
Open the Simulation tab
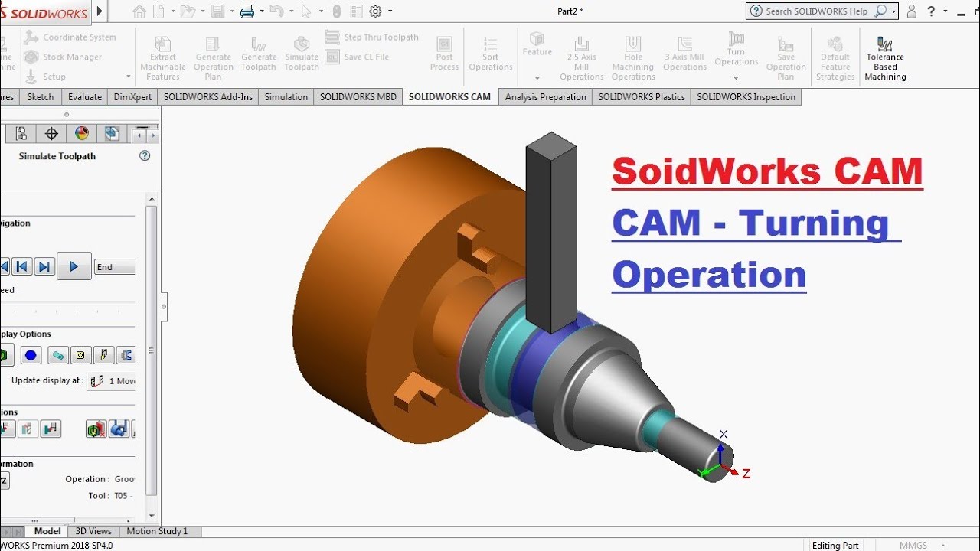[x=286, y=97]
